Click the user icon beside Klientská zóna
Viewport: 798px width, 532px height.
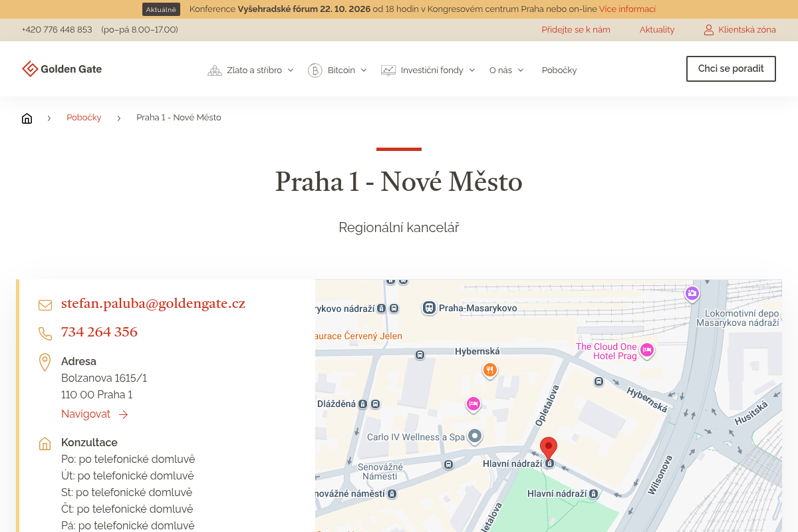point(709,30)
